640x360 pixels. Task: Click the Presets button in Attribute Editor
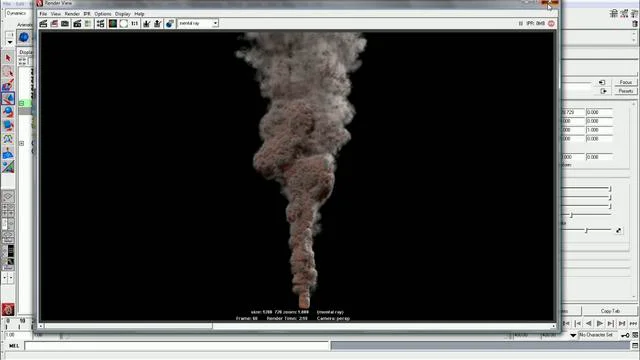625,91
